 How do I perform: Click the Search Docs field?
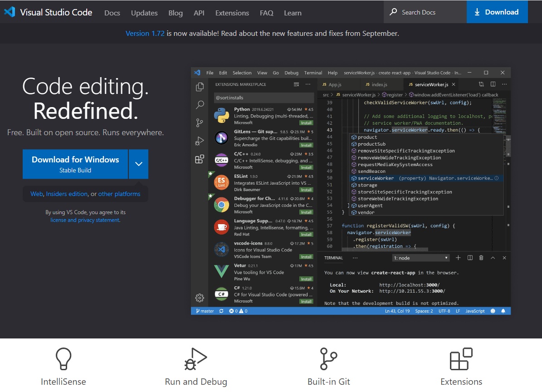pyautogui.click(x=425, y=12)
